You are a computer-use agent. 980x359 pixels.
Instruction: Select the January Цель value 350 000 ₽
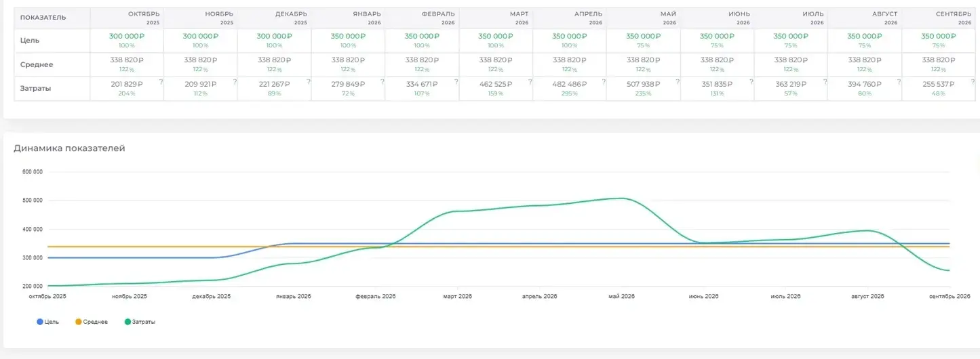pyautogui.click(x=349, y=36)
